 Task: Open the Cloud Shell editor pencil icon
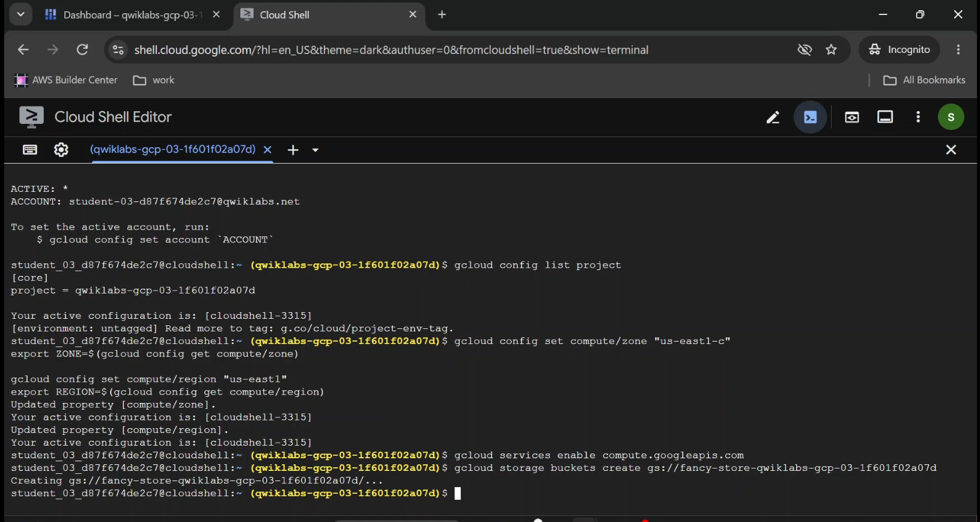tap(773, 117)
